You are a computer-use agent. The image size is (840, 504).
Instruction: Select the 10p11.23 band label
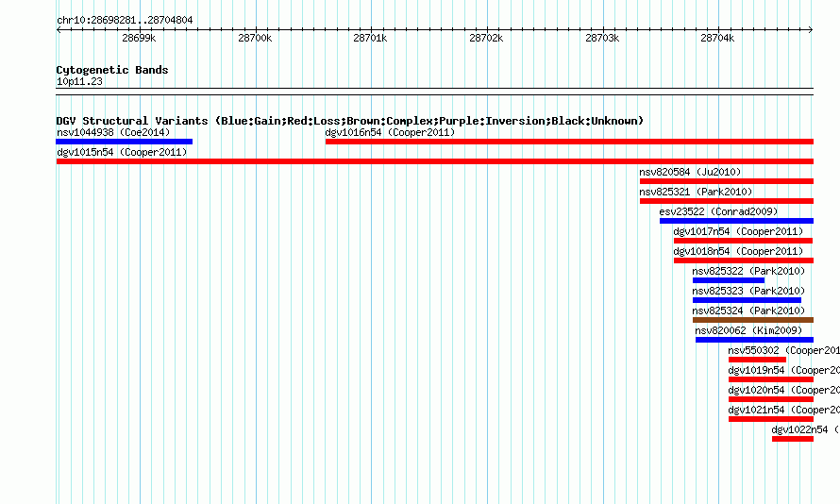click(x=79, y=81)
